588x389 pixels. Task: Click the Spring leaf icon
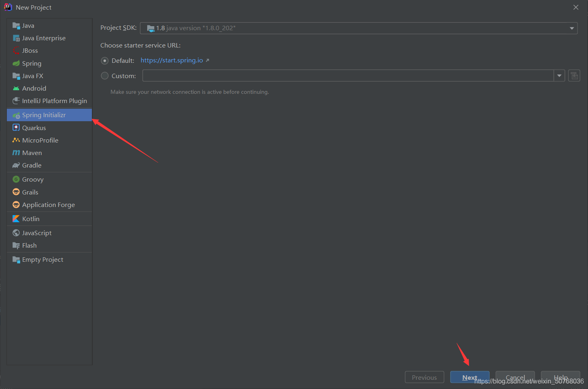16,63
